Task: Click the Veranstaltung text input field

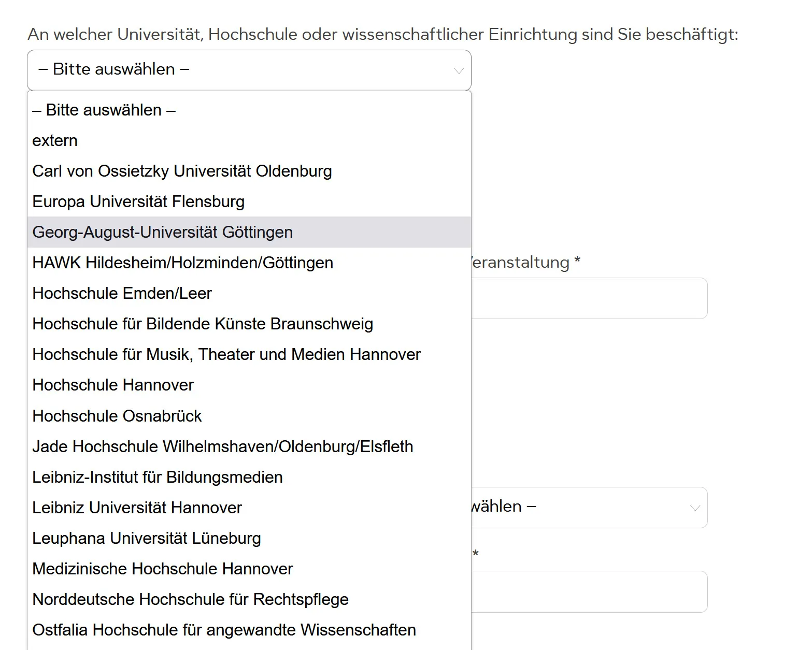Action: point(589,298)
